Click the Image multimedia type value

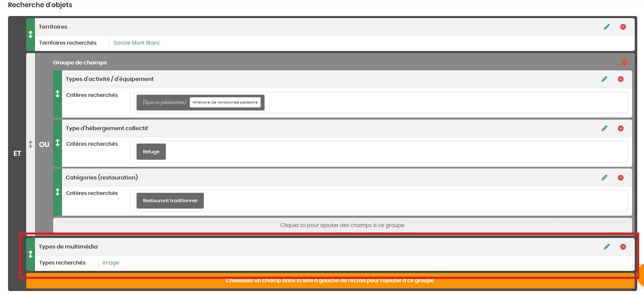111,263
